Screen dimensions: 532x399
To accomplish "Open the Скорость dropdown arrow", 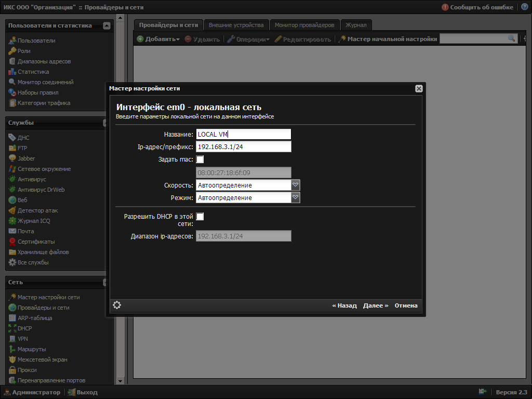I will 296,185.
